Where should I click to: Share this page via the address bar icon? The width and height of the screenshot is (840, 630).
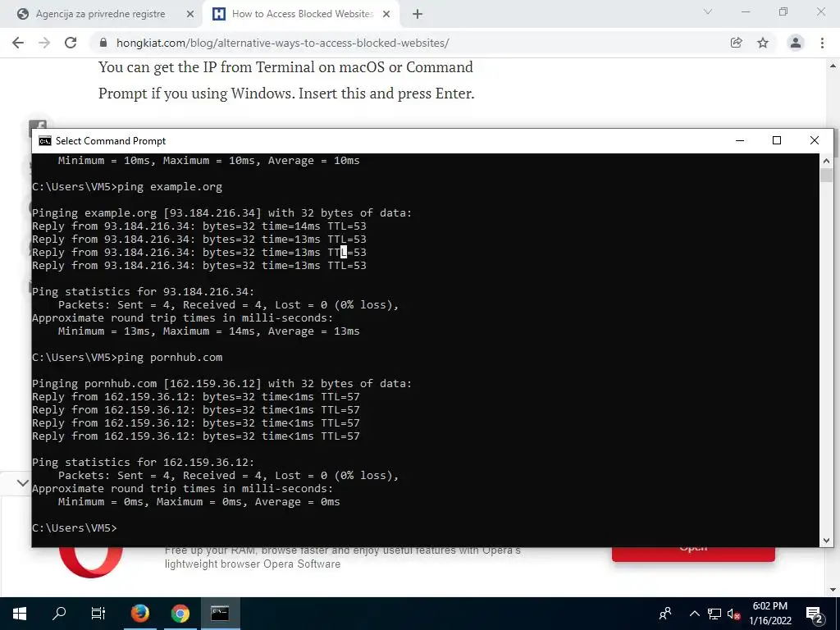737,43
